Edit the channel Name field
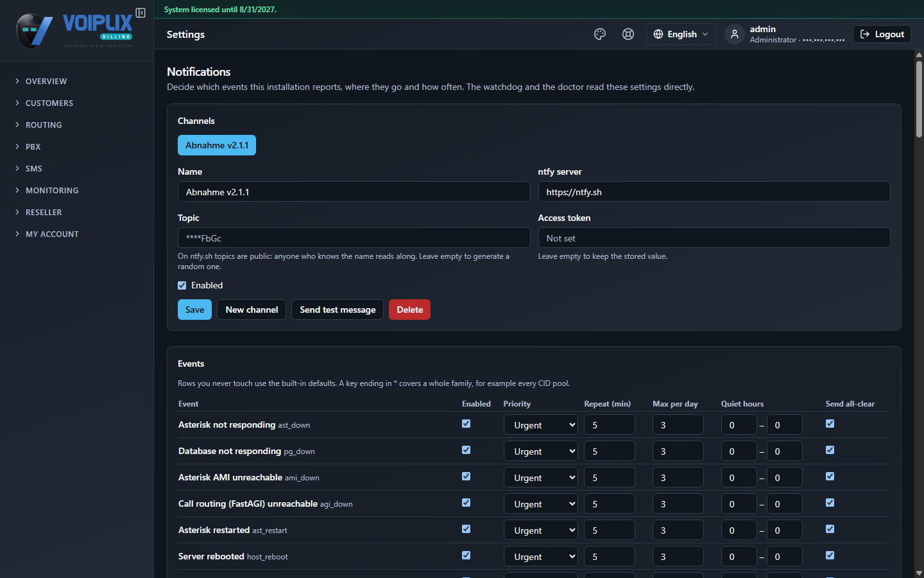Viewport: 924px width, 578px height. tap(354, 191)
